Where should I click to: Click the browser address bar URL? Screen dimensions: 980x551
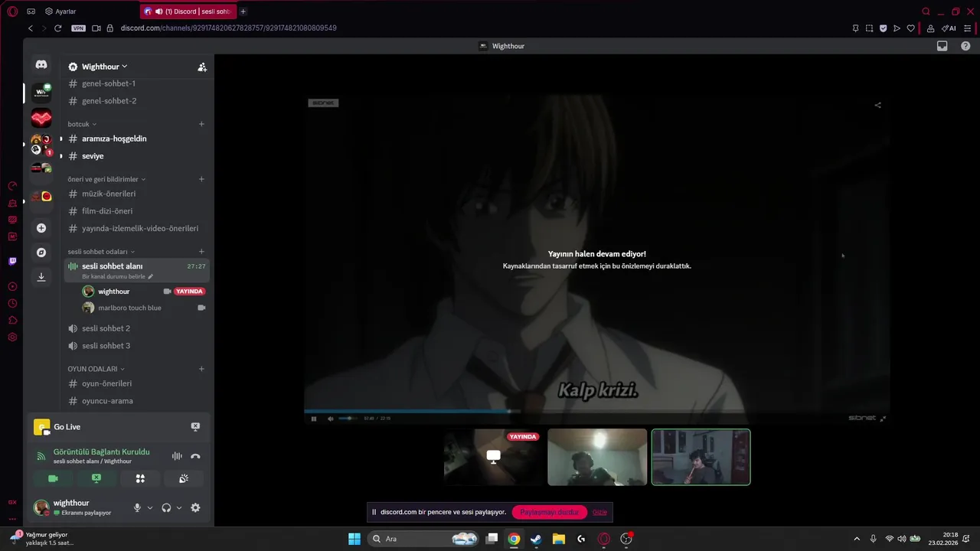(x=228, y=28)
